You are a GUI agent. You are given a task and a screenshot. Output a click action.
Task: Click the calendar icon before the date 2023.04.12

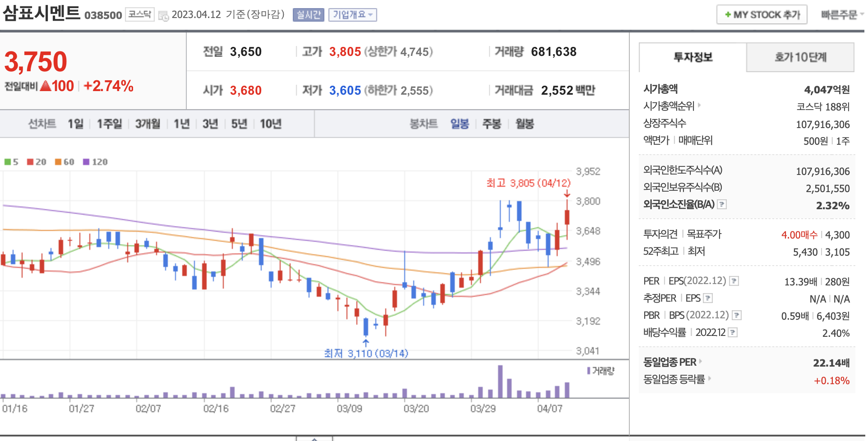pyautogui.click(x=163, y=16)
